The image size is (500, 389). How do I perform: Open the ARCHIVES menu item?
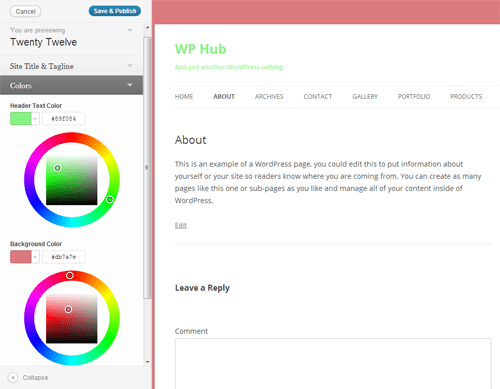coord(269,97)
